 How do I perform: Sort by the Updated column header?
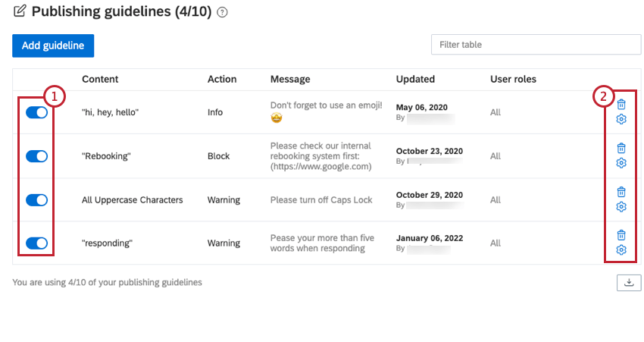click(x=415, y=80)
